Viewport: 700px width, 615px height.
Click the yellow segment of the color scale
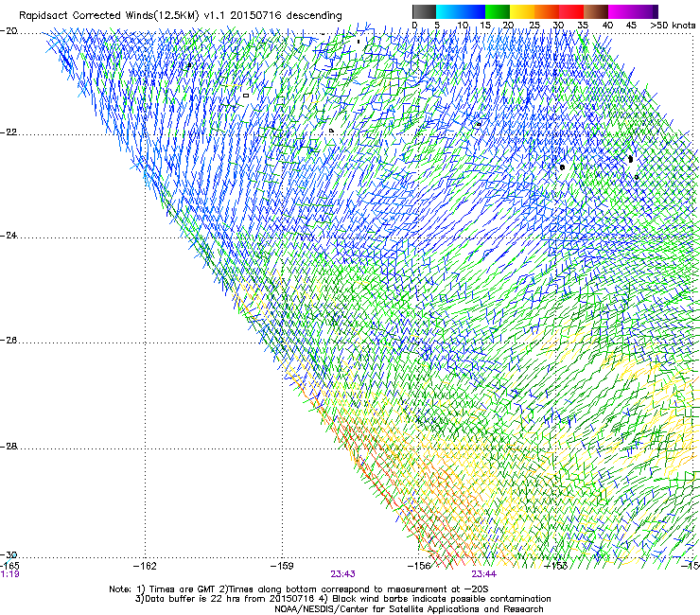click(522, 11)
